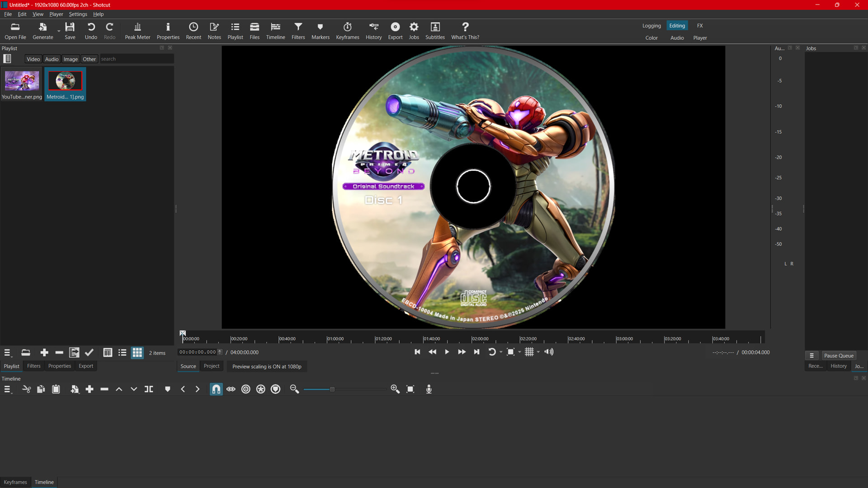This screenshot has height=488, width=868.
Task: Toggle player looping with the loop icon
Action: coord(492,352)
